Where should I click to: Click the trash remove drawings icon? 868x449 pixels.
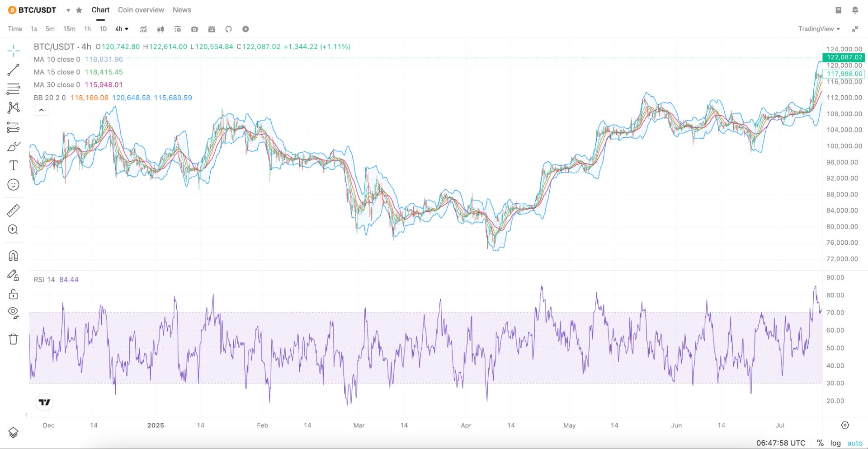click(13, 339)
